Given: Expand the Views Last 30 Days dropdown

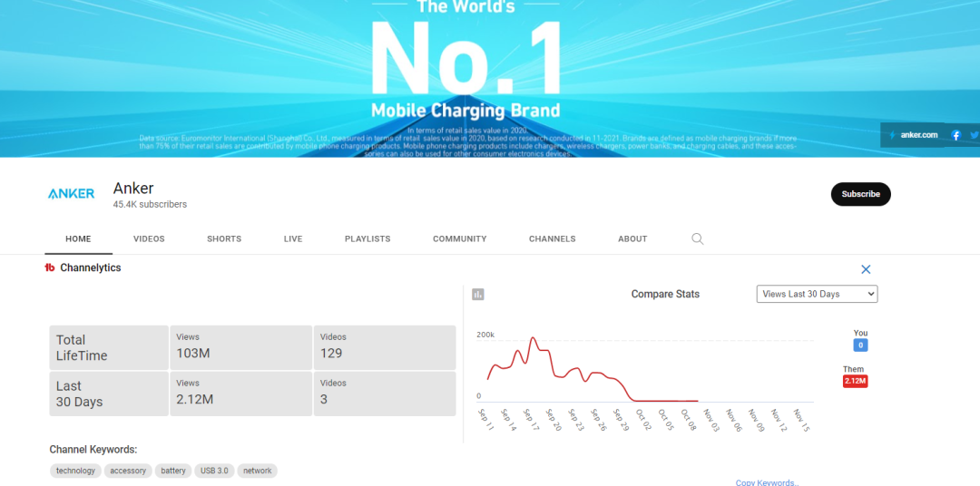Looking at the screenshot, I should coord(817,294).
